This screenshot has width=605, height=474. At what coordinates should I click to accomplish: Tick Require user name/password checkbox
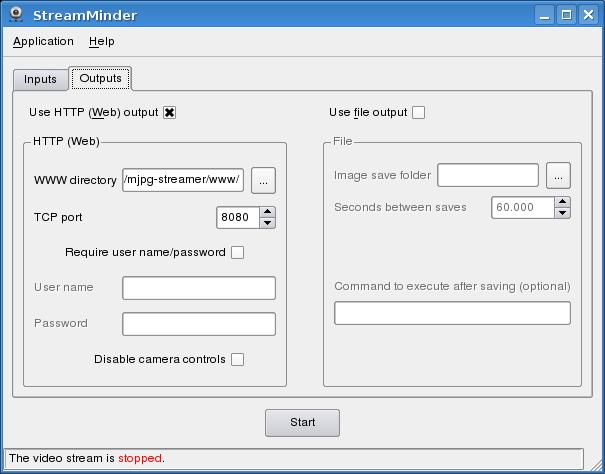(x=237, y=252)
